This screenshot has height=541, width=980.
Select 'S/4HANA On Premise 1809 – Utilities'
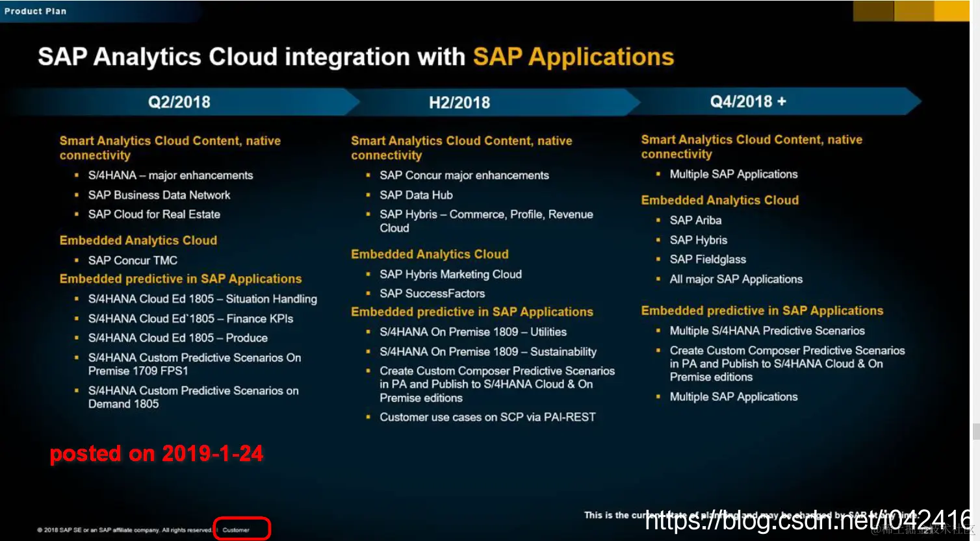(x=473, y=332)
